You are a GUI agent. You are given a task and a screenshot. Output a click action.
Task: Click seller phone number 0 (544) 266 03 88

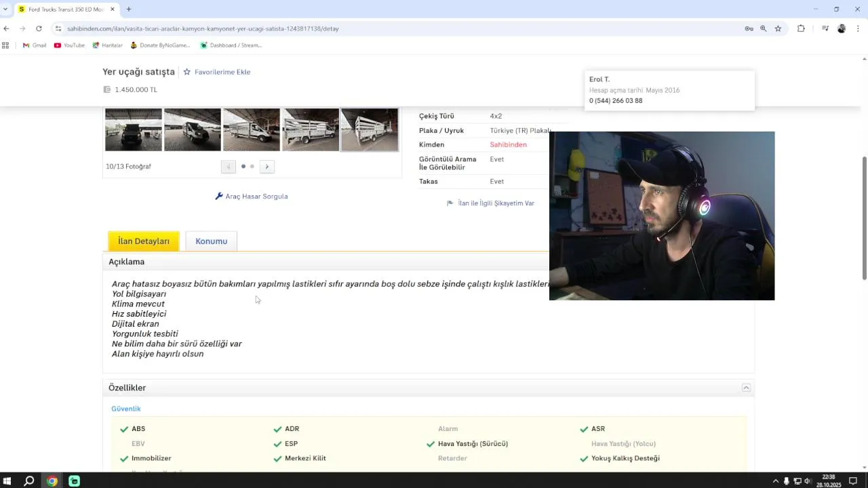tap(616, 101)
